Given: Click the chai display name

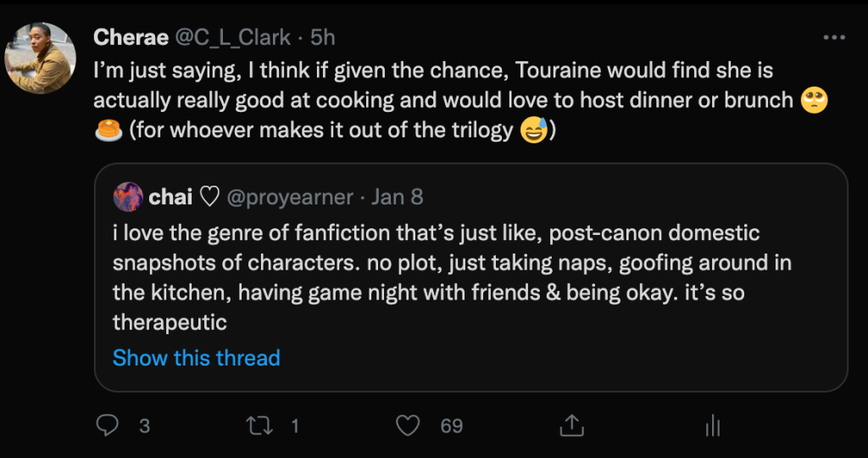Looking at the screenshot, I should (170, 197).
